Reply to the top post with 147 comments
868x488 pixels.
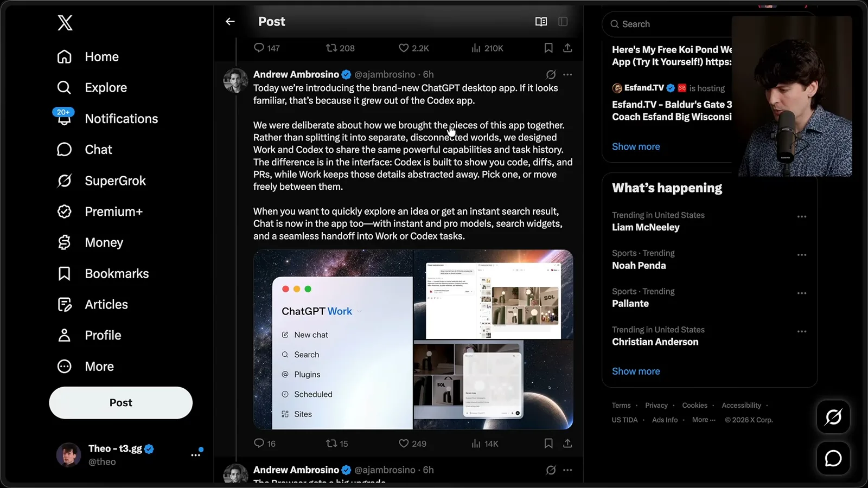(267, 48)
